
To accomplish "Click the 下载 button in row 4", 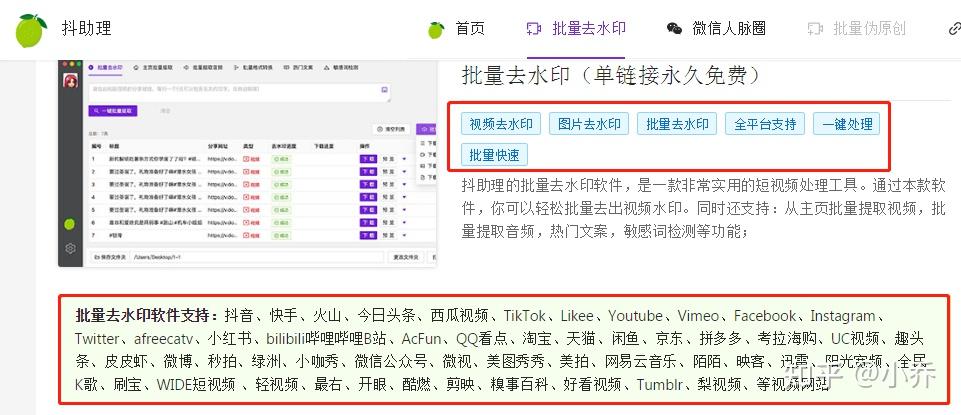I will click(x=368, y=197).
